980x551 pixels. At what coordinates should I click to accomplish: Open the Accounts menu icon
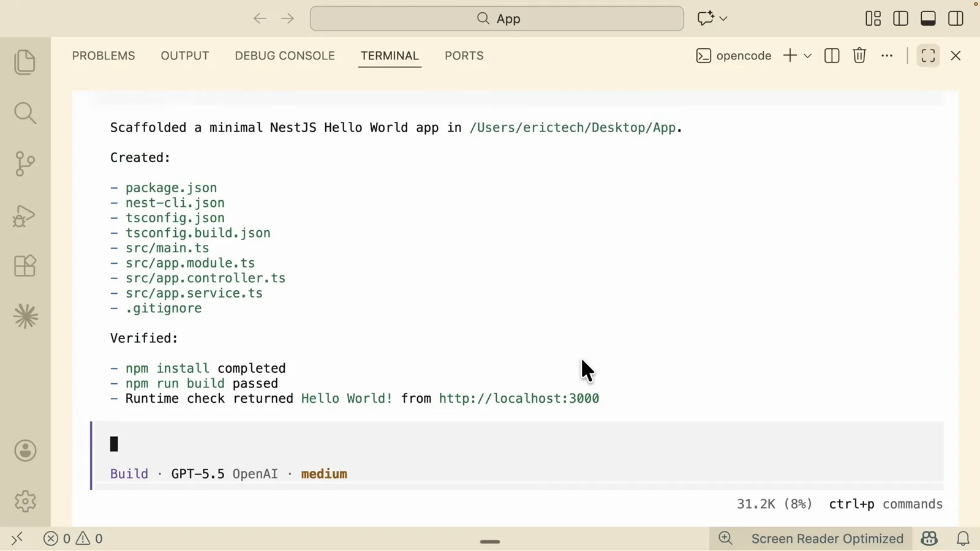point(25,451)
